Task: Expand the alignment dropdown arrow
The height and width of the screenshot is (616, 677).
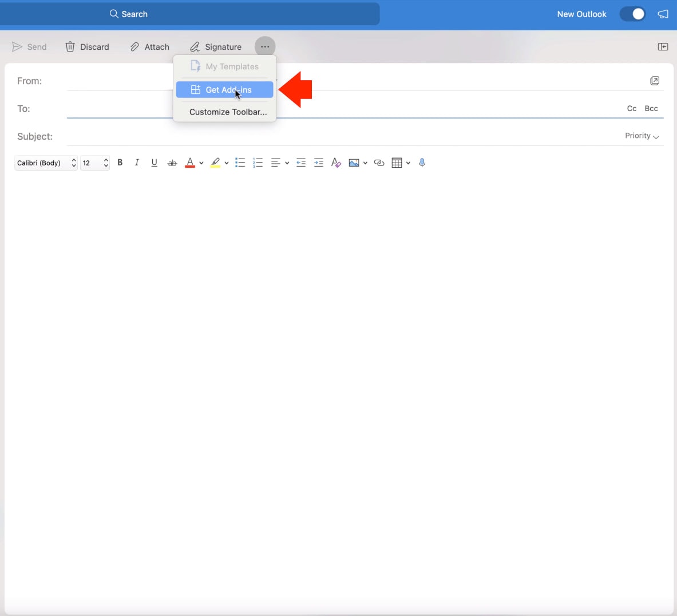Action: pos(287,163)
